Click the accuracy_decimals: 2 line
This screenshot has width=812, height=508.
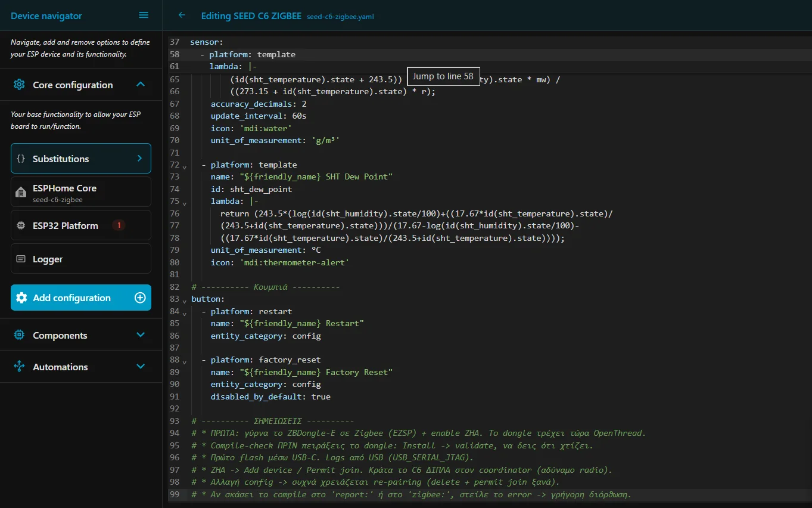tap(259, 103)
